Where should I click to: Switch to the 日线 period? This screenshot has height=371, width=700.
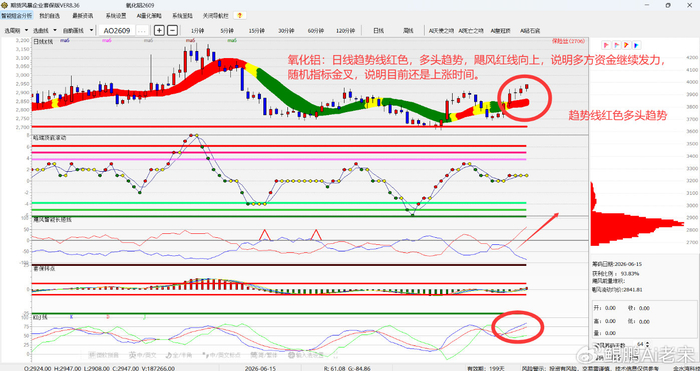379,30
